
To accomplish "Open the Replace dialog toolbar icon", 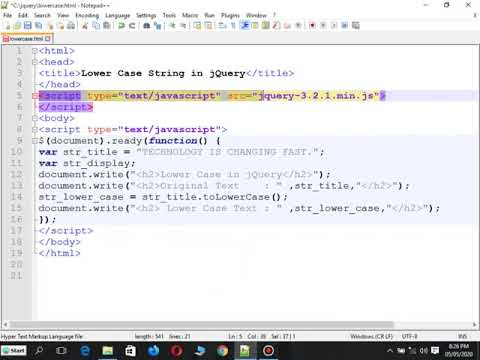I will (157, 26).
